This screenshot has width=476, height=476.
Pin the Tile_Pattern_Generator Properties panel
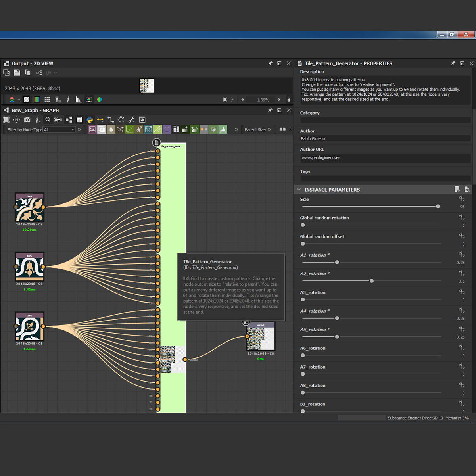click(x=453, y=63)
